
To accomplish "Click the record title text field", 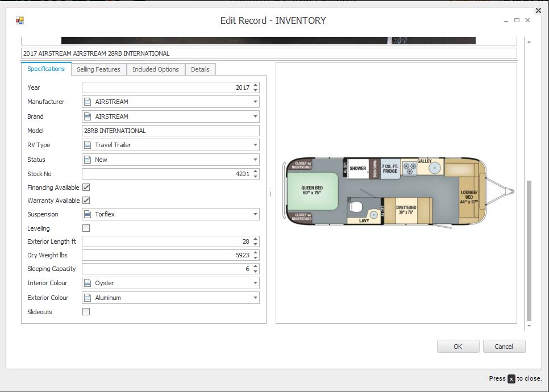I will pyautogui.click(x=269, y=53).
